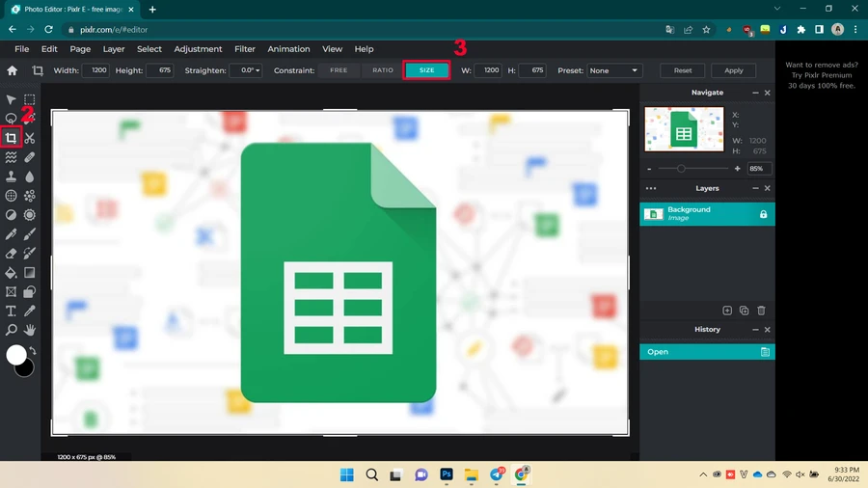Click the crop Height input field
Screen dimensions: 868x488
click(160, 70)
